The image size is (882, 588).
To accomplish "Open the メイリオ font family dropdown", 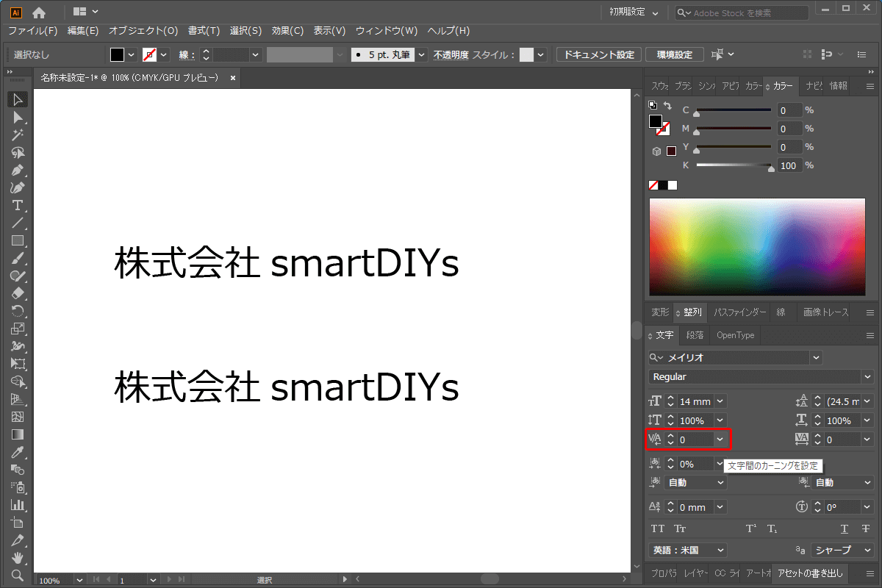I will coord(816,358).
